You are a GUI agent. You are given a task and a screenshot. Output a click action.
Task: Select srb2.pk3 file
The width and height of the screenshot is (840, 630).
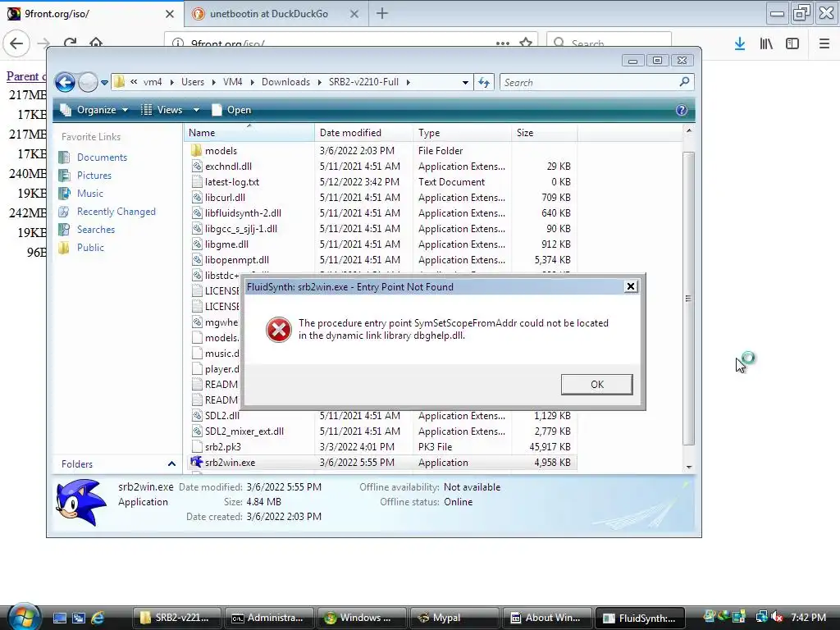click(x=223, y=446)
